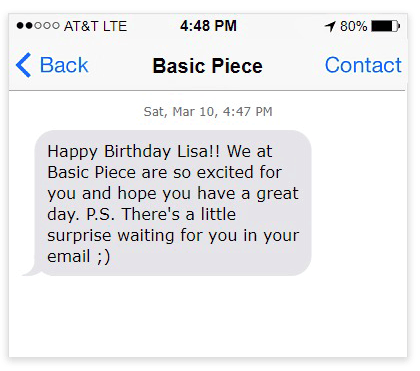Image resolution: width=420 pixels, height=371 pixels.
Task: Tap the winking emoticon in the message
Action: point(104,257)
